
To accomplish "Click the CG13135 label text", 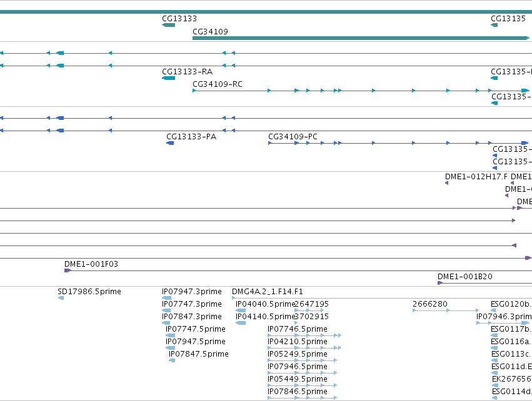I will coord(508,19).
